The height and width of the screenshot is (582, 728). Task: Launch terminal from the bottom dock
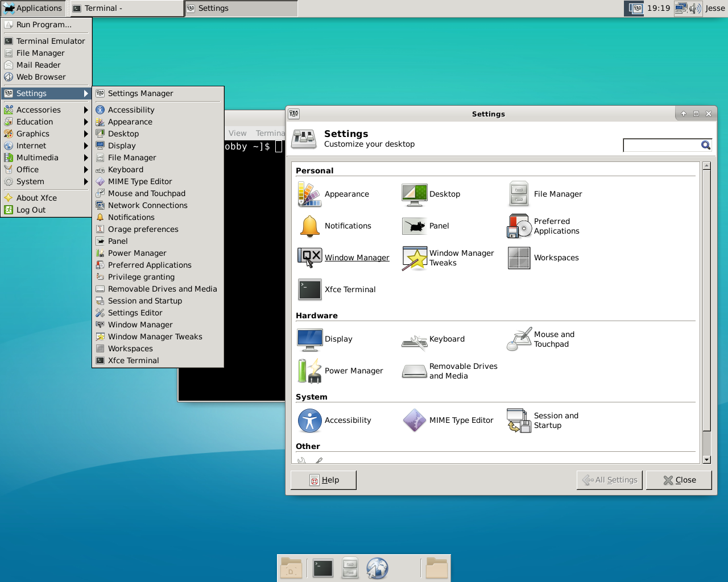322,568
